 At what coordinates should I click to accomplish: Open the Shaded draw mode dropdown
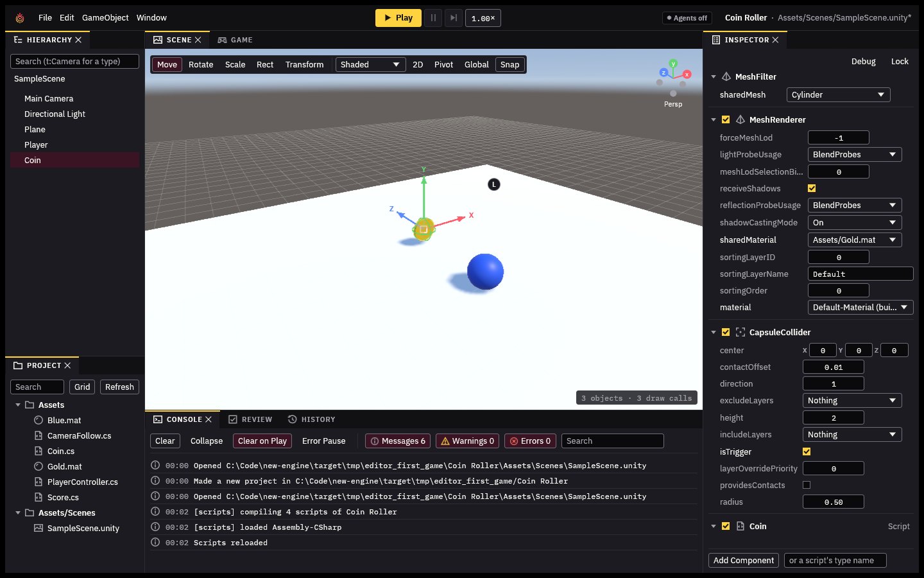click(x=370, y=64)
